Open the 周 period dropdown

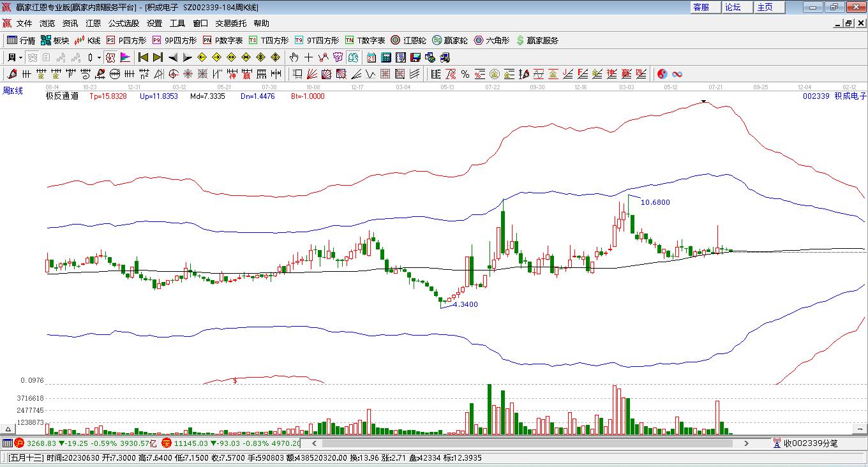15,57
